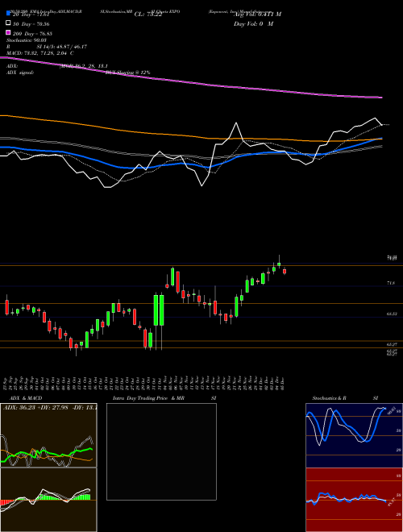Click the 71.8 price axis label
Screen dimensions: 403x532
[390, 283]
